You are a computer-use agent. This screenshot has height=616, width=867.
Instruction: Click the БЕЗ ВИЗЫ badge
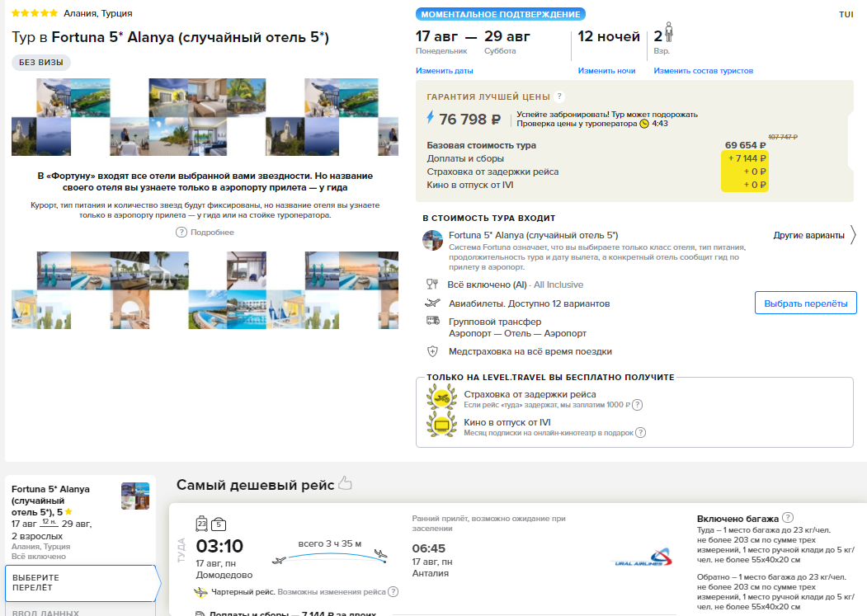point(41,63)
